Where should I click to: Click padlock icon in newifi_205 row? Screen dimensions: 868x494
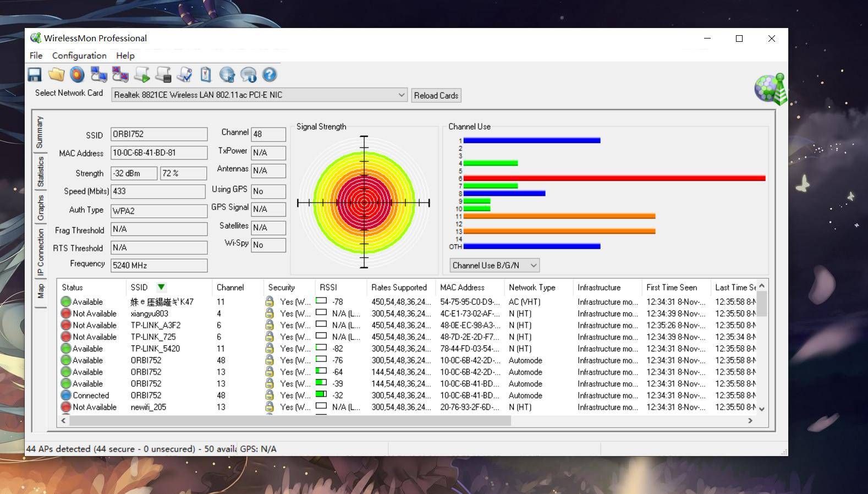coord(270,407)
